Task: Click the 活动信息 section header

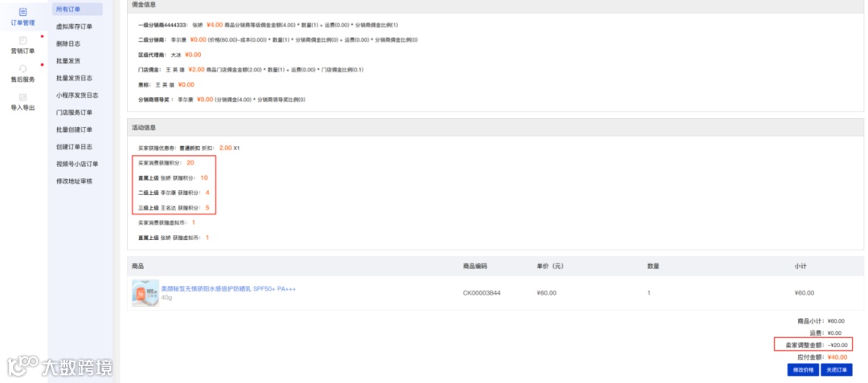Action: click(x=495, y=127)
